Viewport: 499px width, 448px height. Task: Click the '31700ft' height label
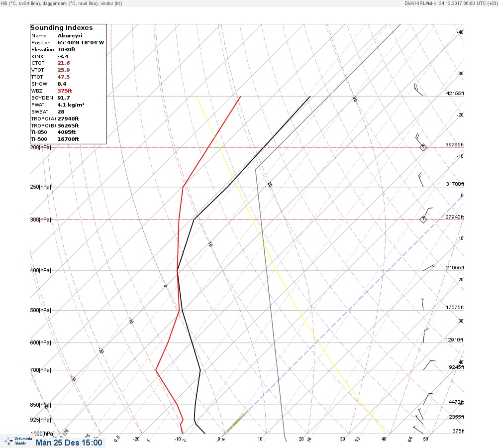coord(455,184)
